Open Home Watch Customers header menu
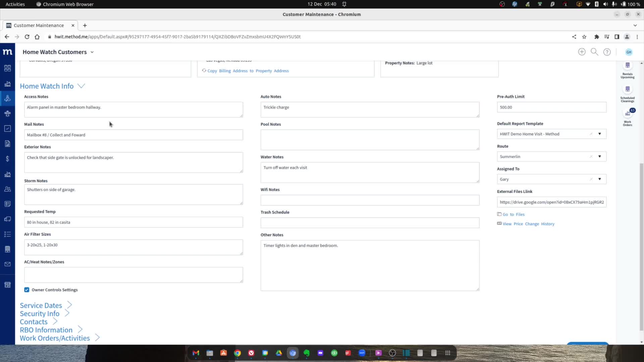 click(x=92, y=52)
